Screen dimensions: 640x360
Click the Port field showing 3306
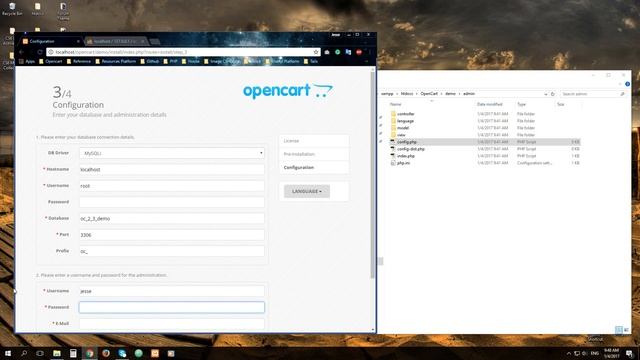[172, 235]
